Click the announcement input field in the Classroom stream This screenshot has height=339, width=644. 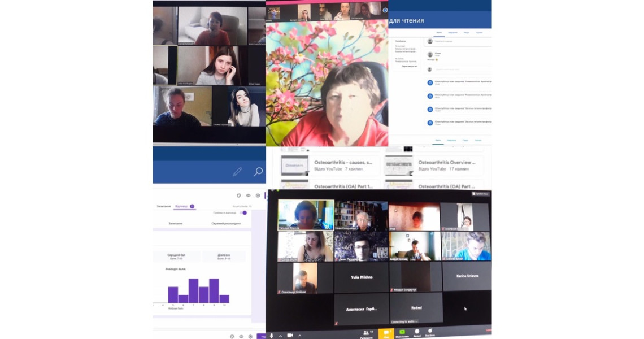point(459,41)
